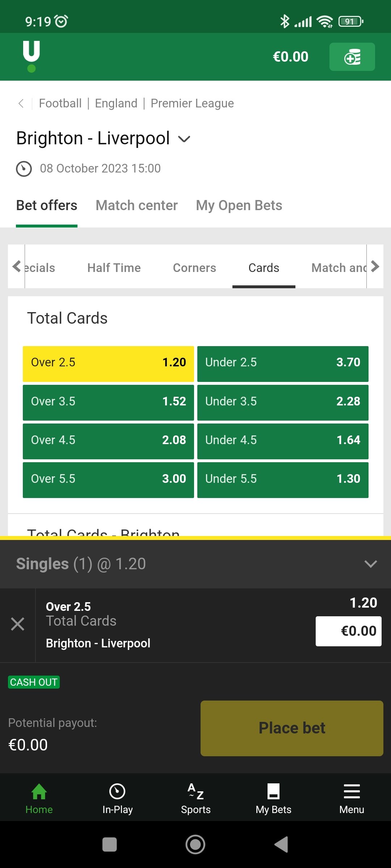Image resolution: width=391 pixels, height=868 pixels.
Task: Remove Over 2.5 bet from betslip
Action: click(17, 624)
